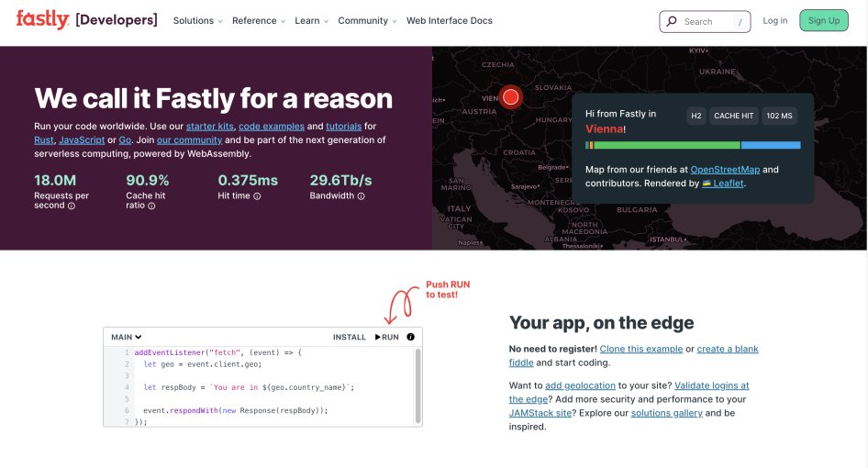Follow the Rust link
Viewport: 868px width, 468px height.
click(x=44, y=140)
